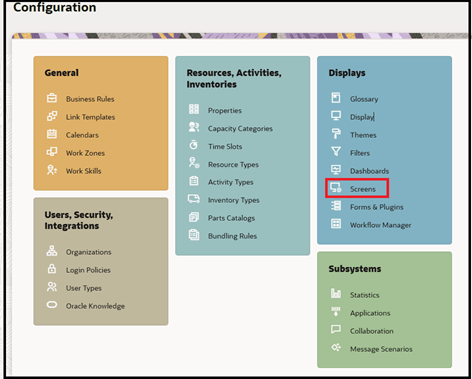472x379 pixels.
Task: Click the Message Scenarios icon
Action: 336,348
